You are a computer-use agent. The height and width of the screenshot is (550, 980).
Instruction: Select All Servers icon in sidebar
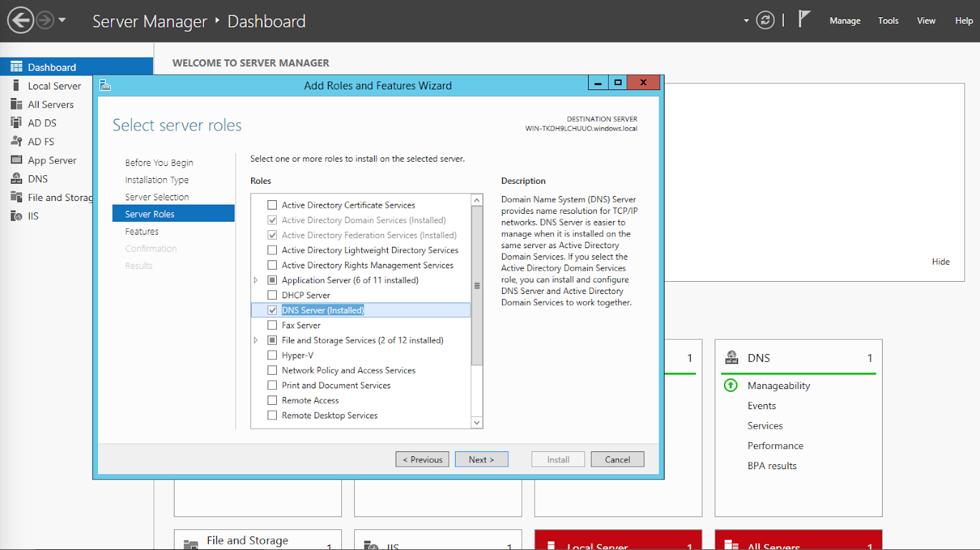tap(17, 104)
